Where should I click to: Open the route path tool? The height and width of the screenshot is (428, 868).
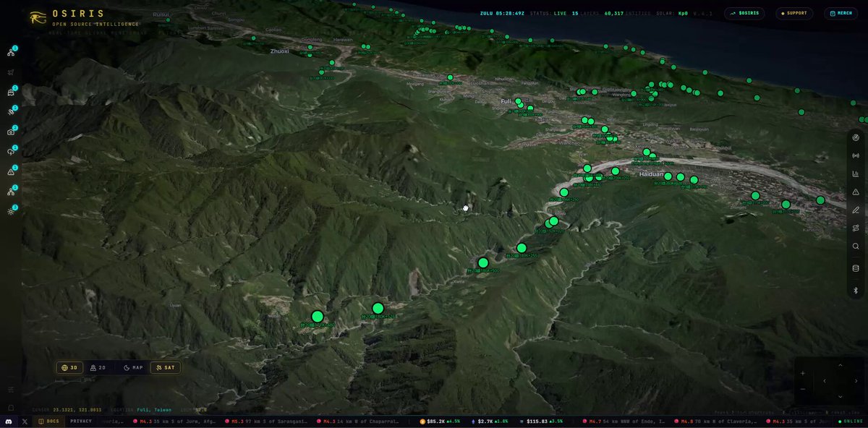pos(856,228)
